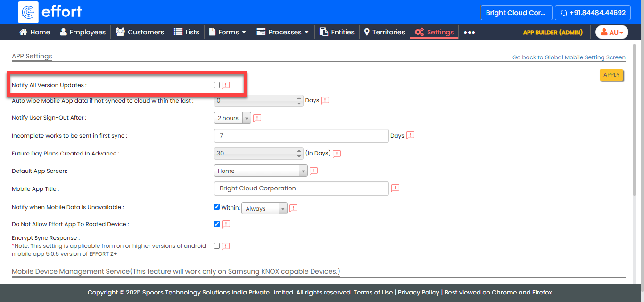Open the Employees menu item
This screenshot has height=302, width=644.
pyautogui.click(x=83, y=32)
